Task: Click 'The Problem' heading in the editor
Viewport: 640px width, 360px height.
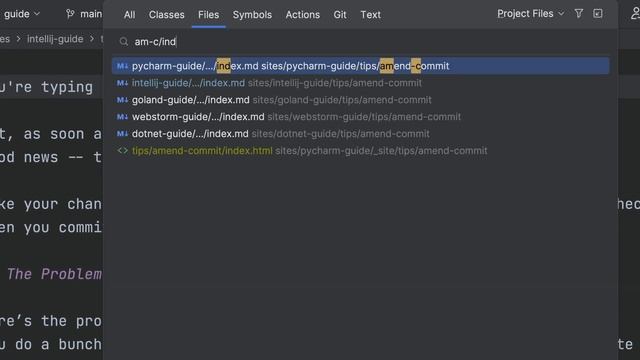Action: tap(54, 274)
